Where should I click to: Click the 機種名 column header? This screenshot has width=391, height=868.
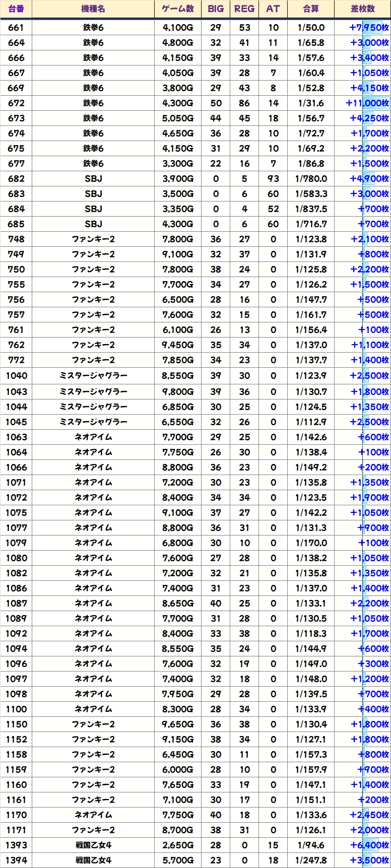(x=93, y=9)
